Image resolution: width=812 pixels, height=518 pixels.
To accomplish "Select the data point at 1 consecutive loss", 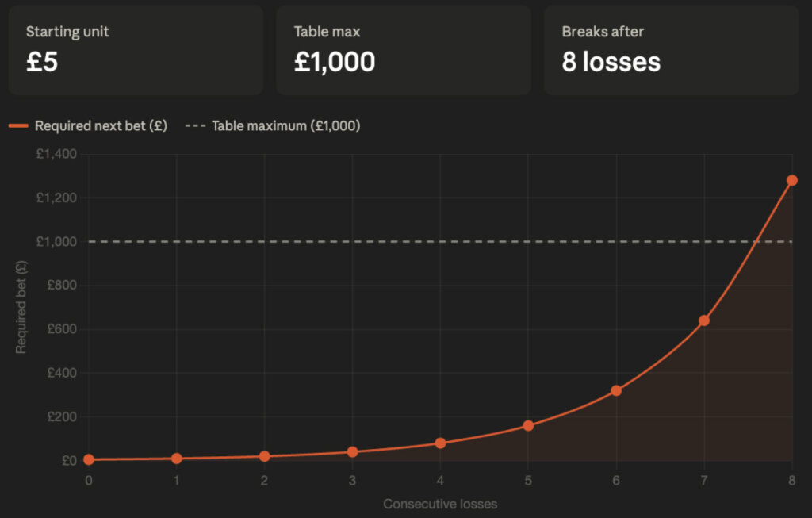I will click(177, 459).
